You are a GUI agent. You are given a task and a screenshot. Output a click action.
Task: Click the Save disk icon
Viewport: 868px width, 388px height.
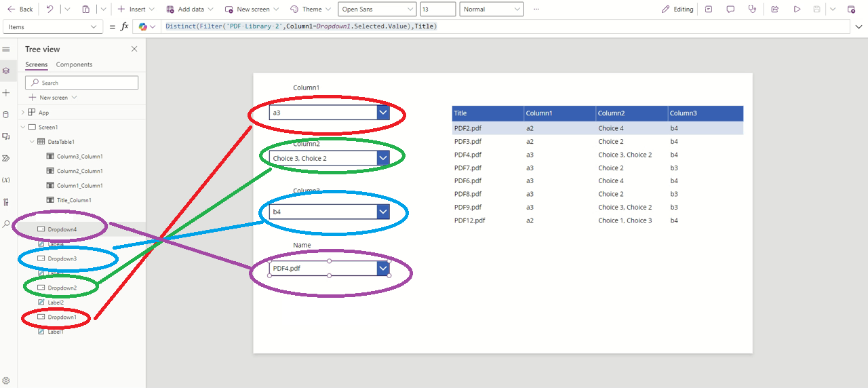coord(817,9)
